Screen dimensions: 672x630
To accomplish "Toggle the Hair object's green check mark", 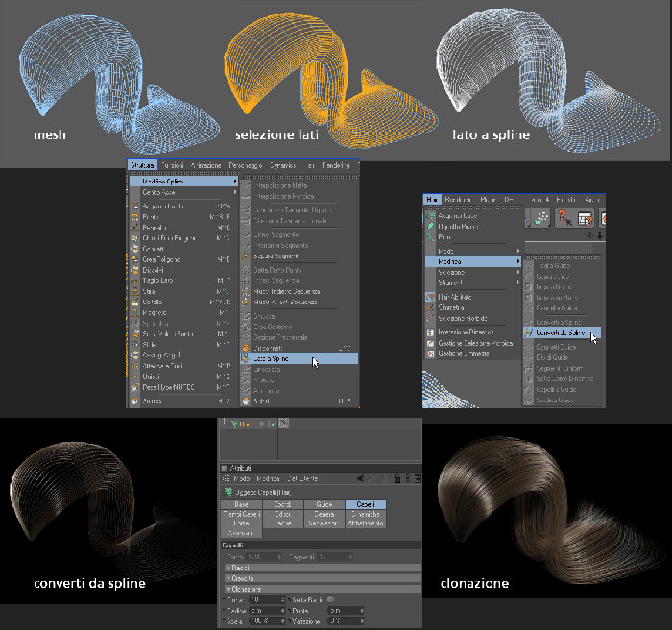I will coord(272,424).
